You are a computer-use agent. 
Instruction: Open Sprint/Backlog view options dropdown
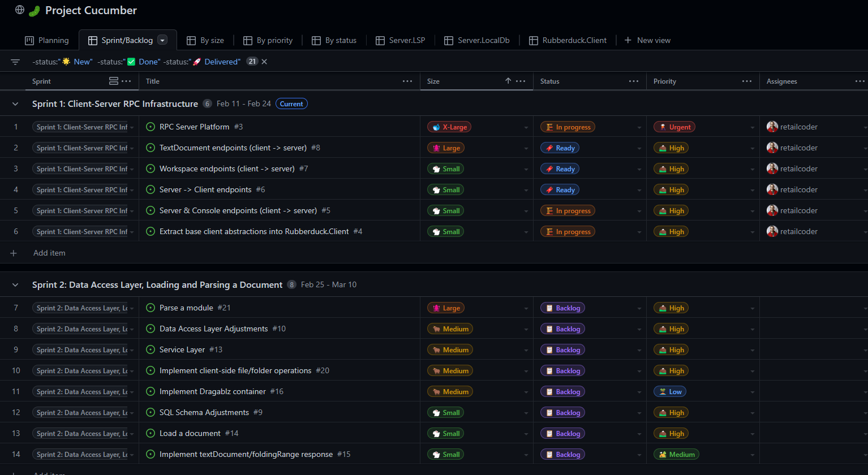click(162, 40)
